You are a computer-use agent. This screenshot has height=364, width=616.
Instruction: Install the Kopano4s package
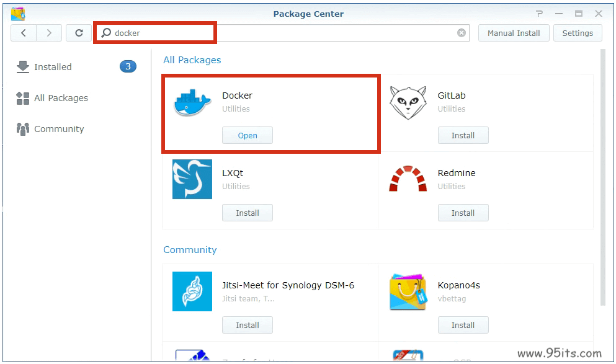463,325
